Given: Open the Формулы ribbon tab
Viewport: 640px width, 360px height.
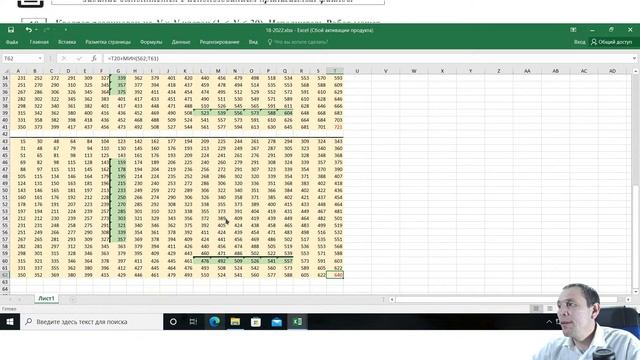Looking at the screenshot, I should coord(151,42).
